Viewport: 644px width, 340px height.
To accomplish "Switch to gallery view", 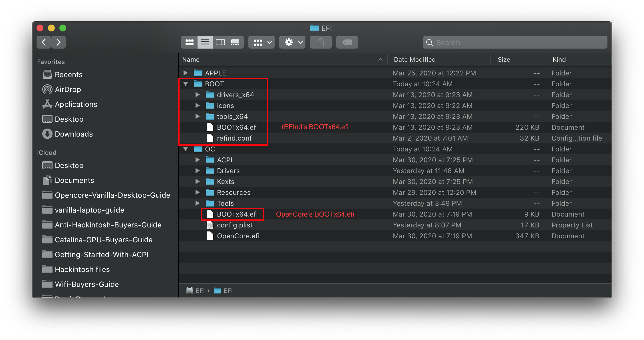I will (236, 42).
